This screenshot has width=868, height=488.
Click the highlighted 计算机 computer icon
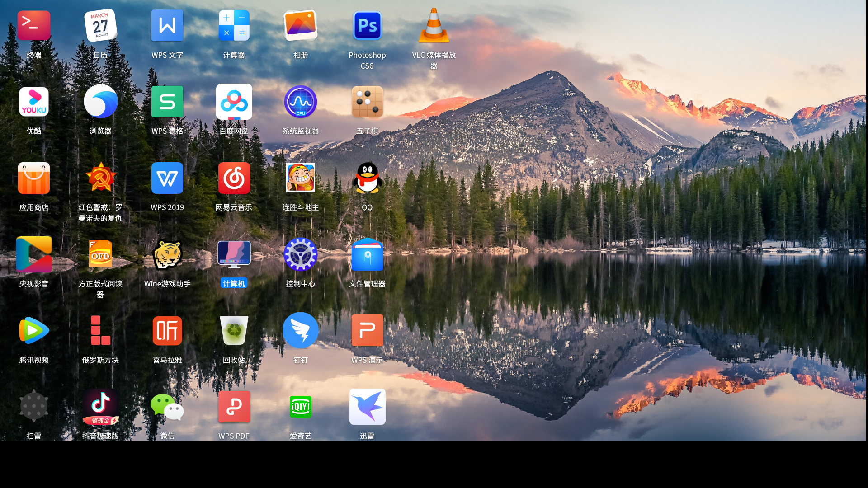point(234,255)
